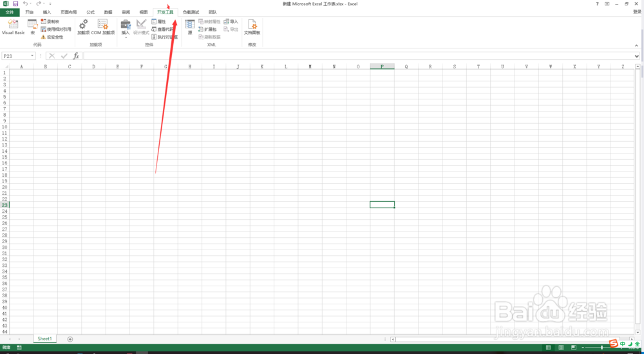Switch to the 页面布局 tab
Image resolution: width=644 pixels, height=354 pixels.
pos(69,12)
